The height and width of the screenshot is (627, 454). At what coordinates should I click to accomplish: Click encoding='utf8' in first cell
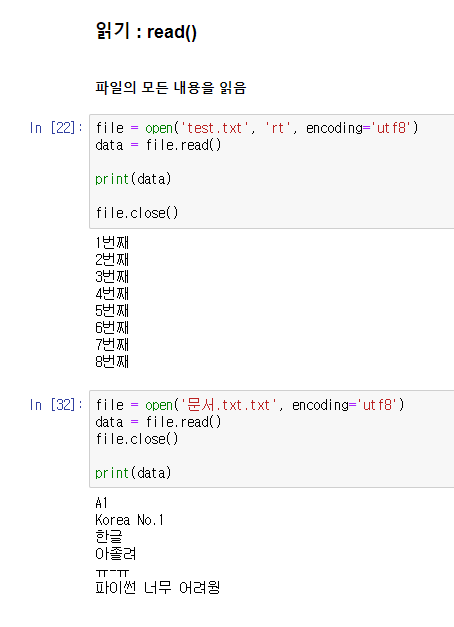pos(359,128)
